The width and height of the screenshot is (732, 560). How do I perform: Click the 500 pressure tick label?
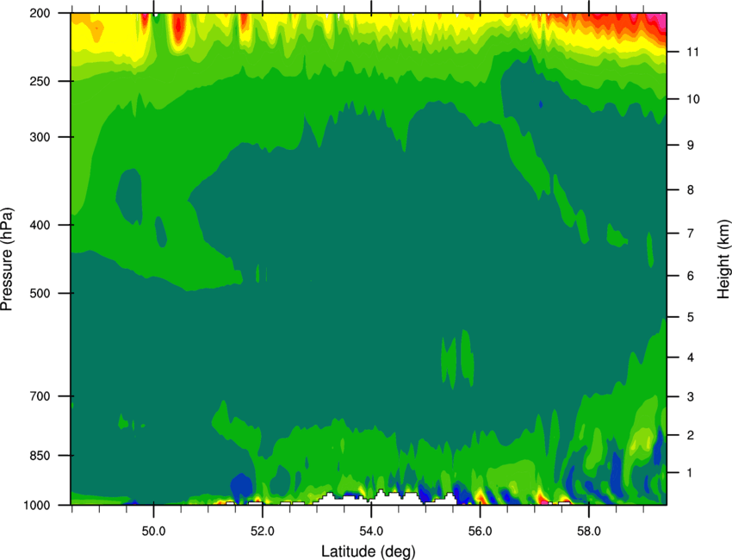(40, 293)
